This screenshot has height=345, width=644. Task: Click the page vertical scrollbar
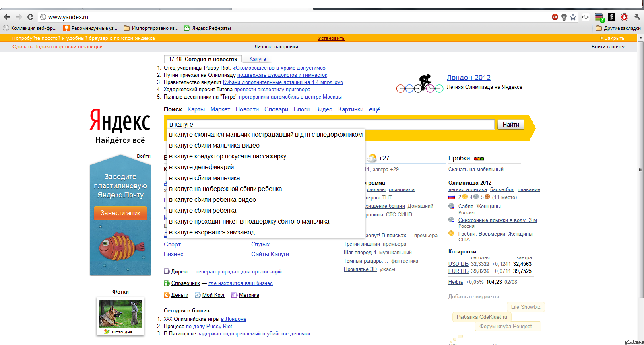point(641,169)
